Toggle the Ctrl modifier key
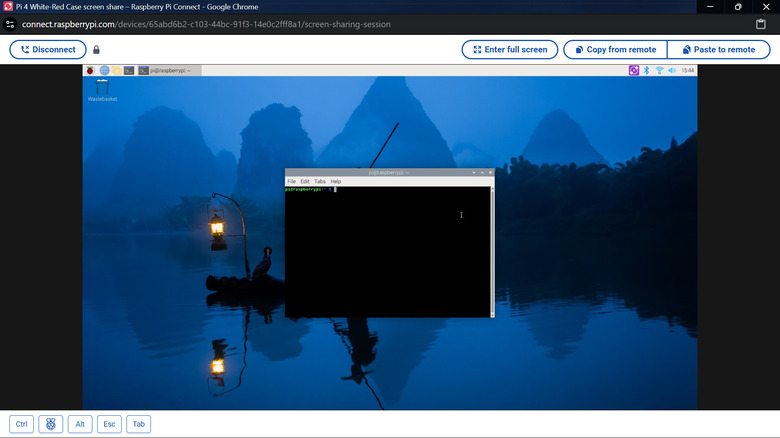 click(21, 424)
